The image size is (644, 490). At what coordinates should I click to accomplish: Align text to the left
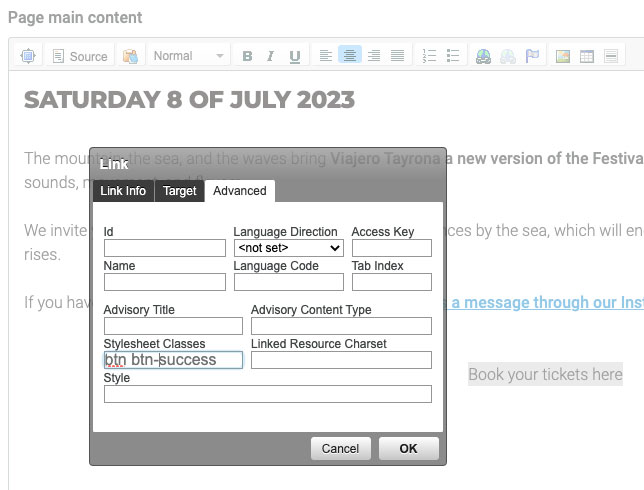pyautogui.click(x=326, y=57)
